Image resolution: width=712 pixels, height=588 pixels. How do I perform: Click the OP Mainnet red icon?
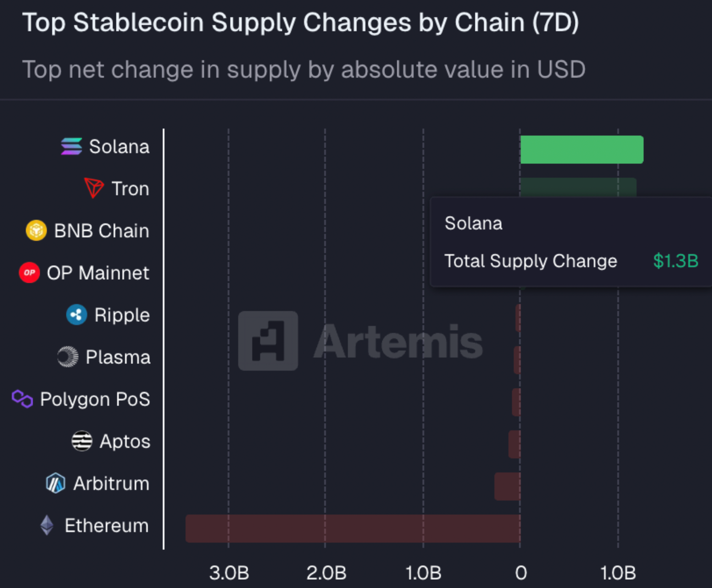pos(29,273)
